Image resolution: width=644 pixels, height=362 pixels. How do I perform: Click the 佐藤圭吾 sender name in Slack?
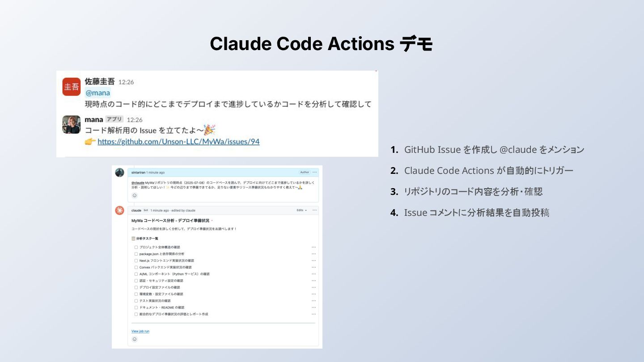(100, 81)
